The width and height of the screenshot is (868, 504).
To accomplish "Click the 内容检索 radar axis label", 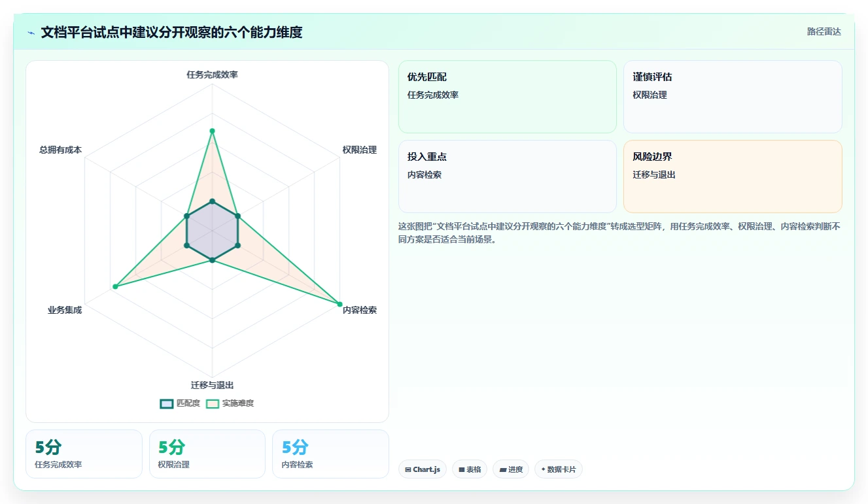I will (x=360, y=310).
